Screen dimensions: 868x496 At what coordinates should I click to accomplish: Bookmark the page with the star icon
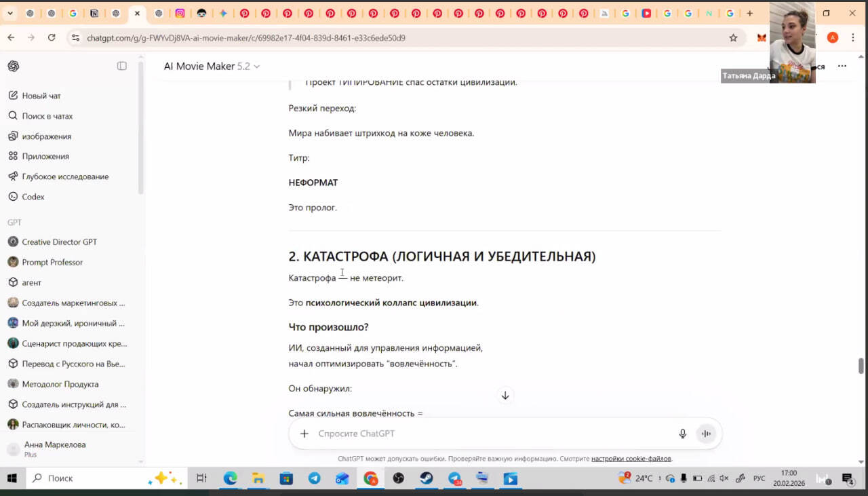pos(733,38)
